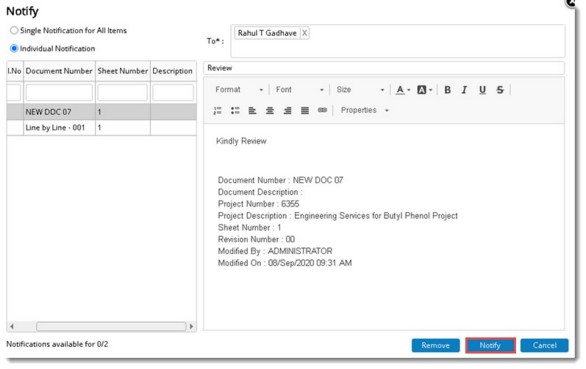Insert a hyperlink using link icon
Screen dimensions: 586x369
[322, 110]
